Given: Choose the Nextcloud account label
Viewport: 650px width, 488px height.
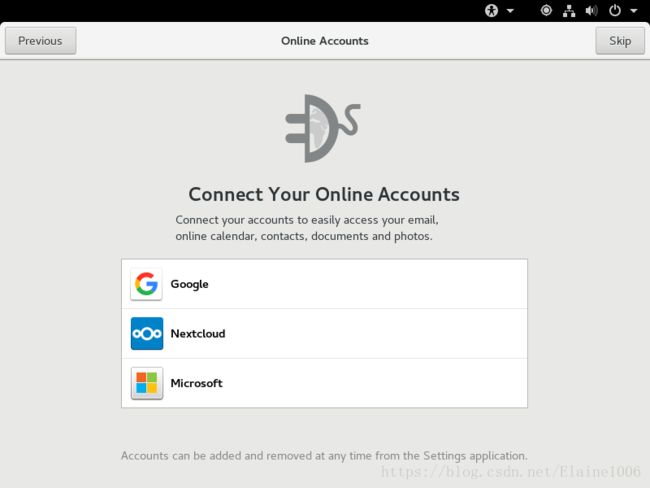Looking at the screenshot, I should 198,334.
